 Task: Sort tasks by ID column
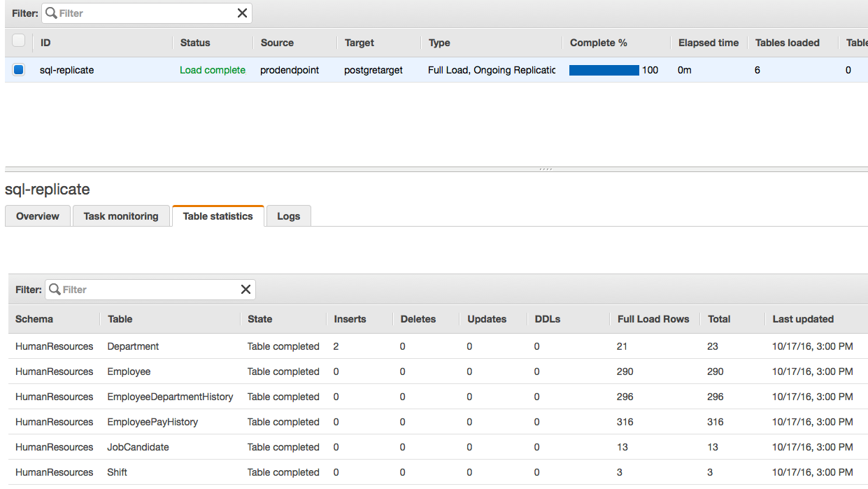[x=45, y=43]
